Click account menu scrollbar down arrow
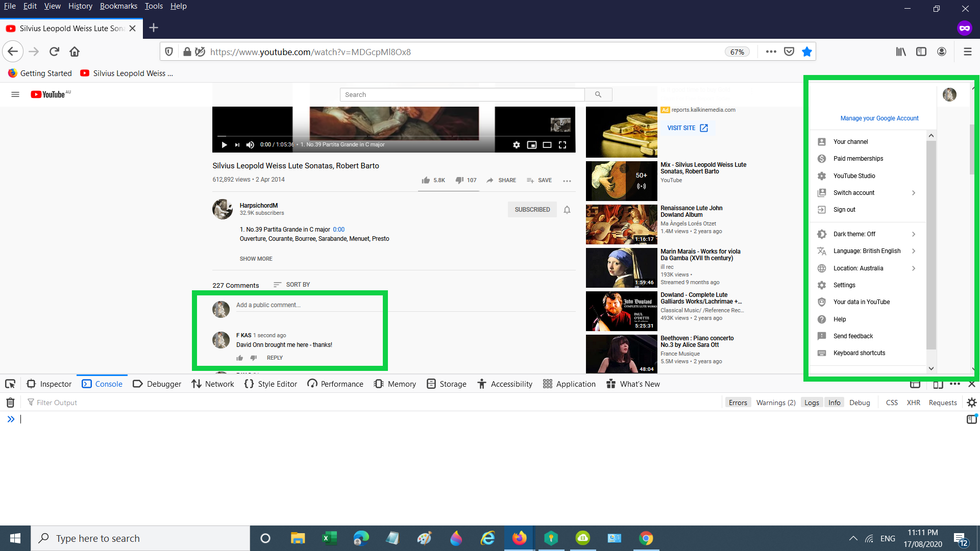 pyautogui.click(x=931, y=368)
